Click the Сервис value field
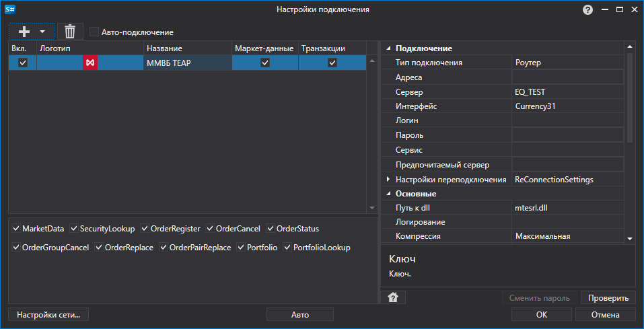The height and width of the screenshot is (329, 644). [x=567, y=150]
